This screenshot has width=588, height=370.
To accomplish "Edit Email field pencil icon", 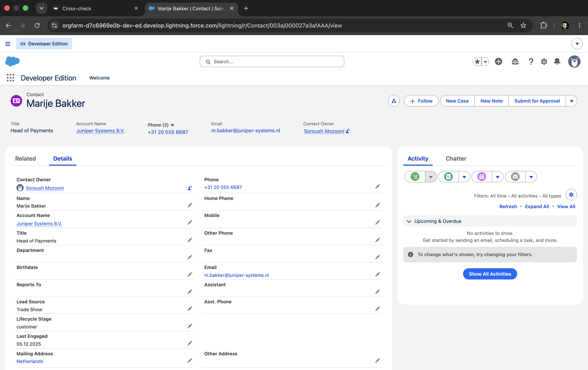I will point(378,274).
